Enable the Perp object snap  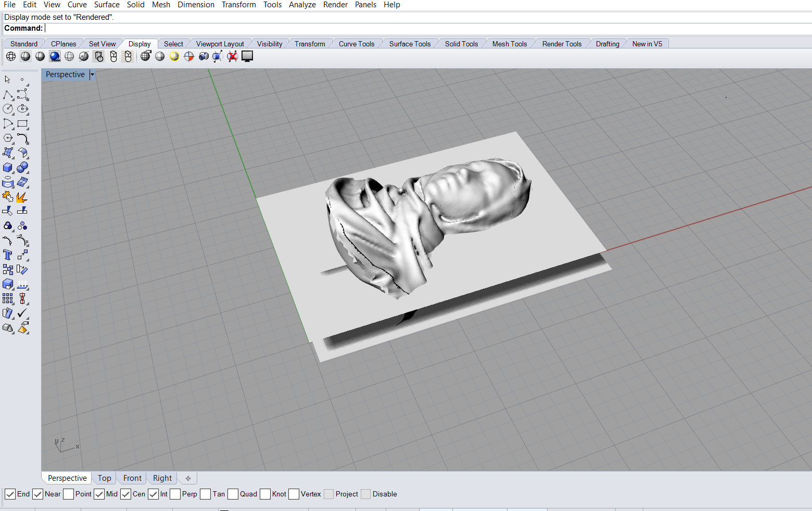click(x=175, y=494)
